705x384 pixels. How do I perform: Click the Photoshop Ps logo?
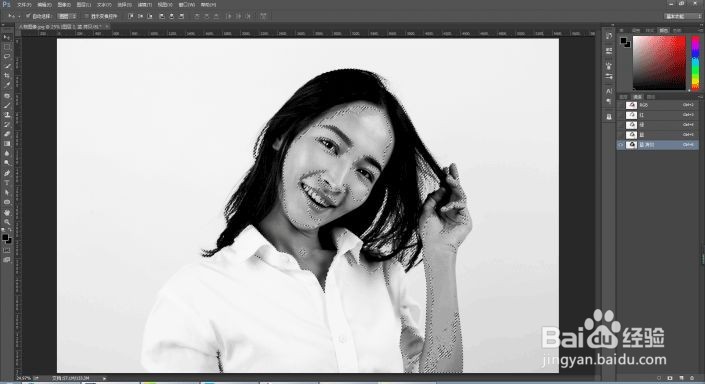tap(6, 4)
